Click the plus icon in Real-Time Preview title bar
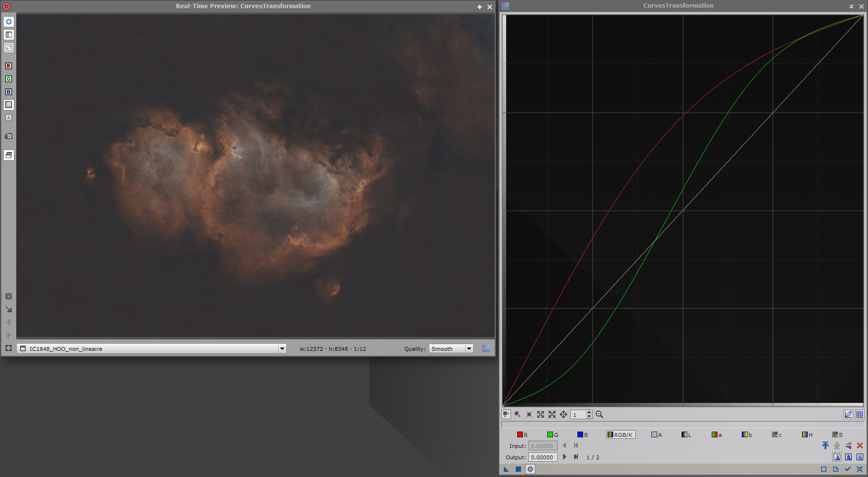 point(479,7)
